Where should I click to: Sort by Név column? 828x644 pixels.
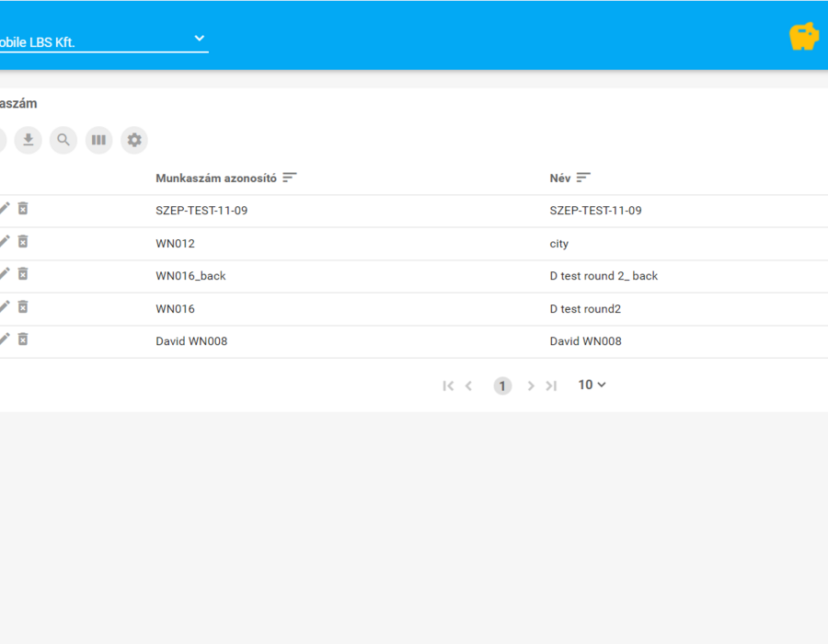[583, 178]
